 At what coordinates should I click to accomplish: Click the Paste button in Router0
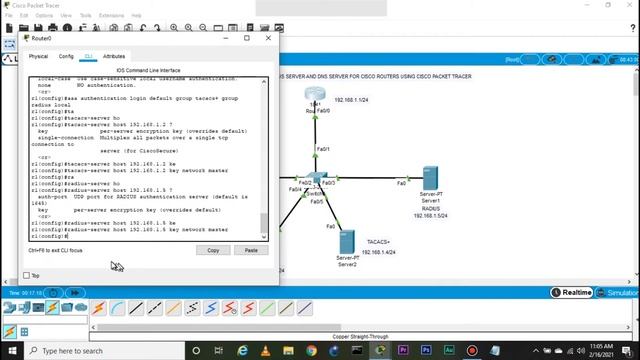pos(251,250)
